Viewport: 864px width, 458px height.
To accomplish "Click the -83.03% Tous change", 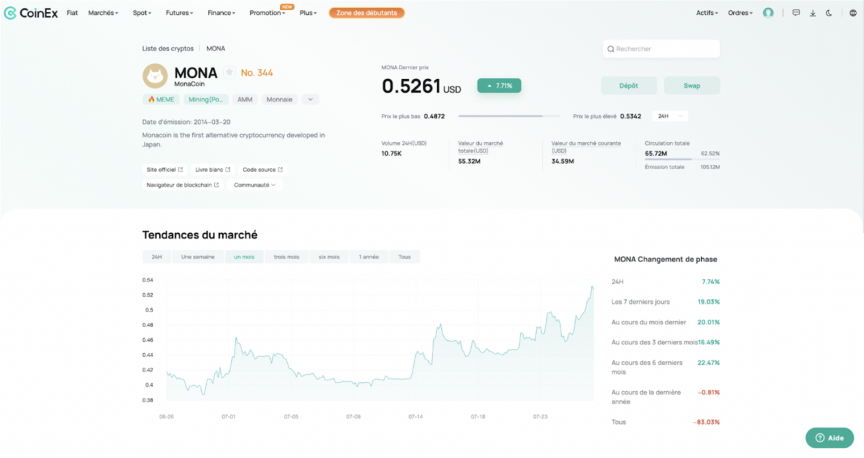I will click(706, 422).
